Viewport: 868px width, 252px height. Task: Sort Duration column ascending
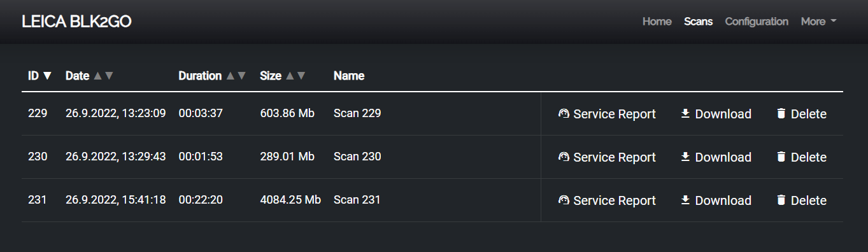[230, 76]
